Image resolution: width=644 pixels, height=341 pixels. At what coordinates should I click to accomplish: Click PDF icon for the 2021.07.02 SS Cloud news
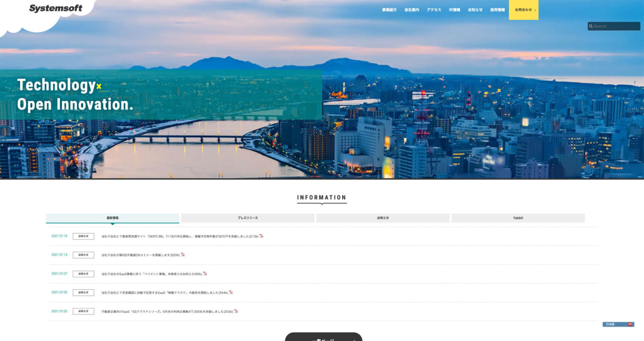point(236,311)
